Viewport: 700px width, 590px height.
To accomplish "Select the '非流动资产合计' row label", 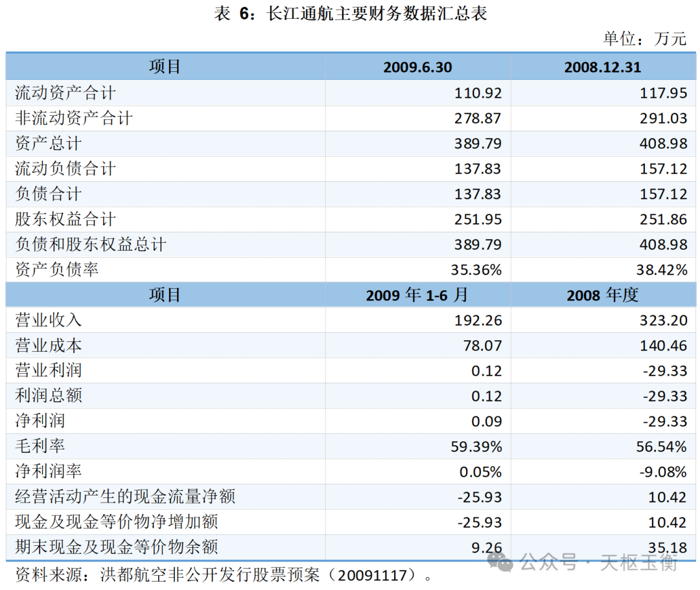I will point(74,119).
